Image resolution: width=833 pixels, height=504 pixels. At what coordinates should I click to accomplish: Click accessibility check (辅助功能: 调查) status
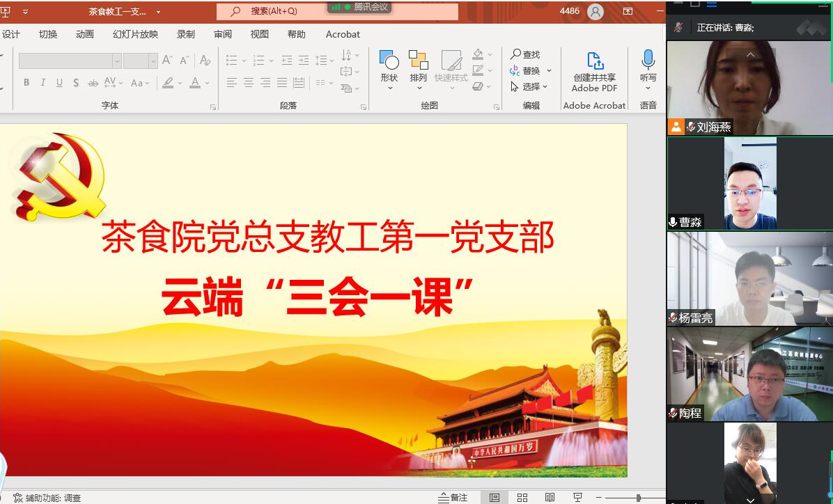tap(47, 498)
